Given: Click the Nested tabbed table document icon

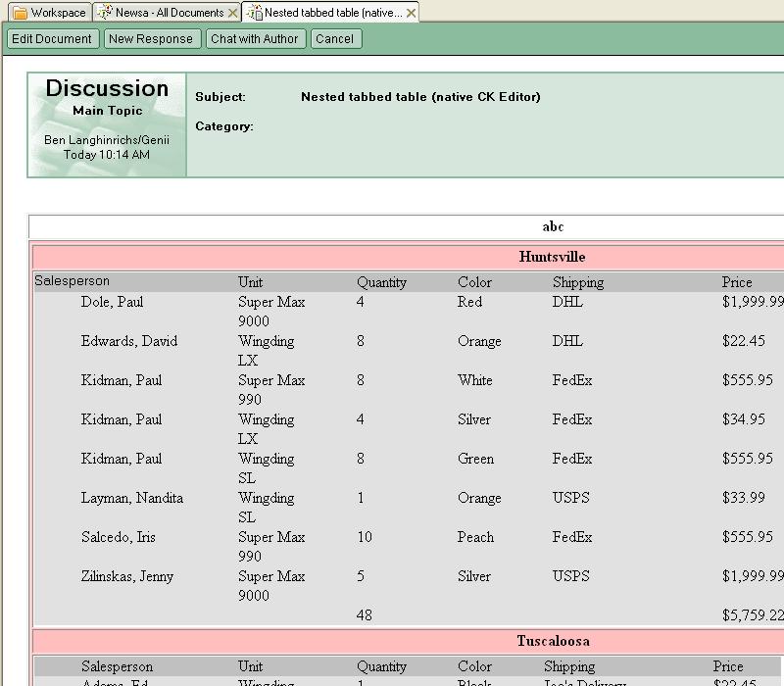Looking at the screenshot, I should (254, 13).
